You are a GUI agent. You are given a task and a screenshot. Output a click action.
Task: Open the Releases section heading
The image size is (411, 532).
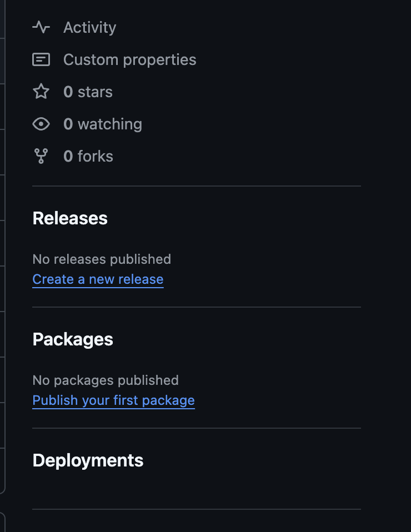(70, 218)
